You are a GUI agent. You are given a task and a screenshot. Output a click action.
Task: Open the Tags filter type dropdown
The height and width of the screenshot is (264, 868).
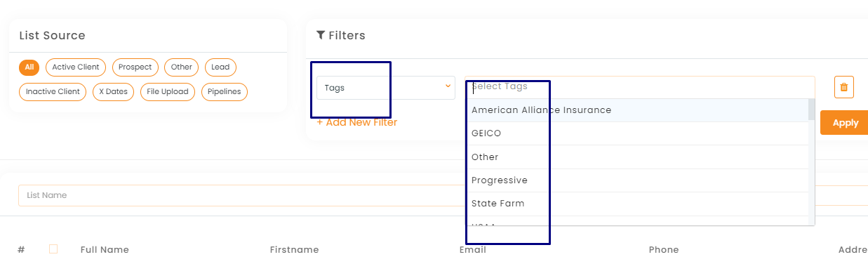tap(386, 88)
